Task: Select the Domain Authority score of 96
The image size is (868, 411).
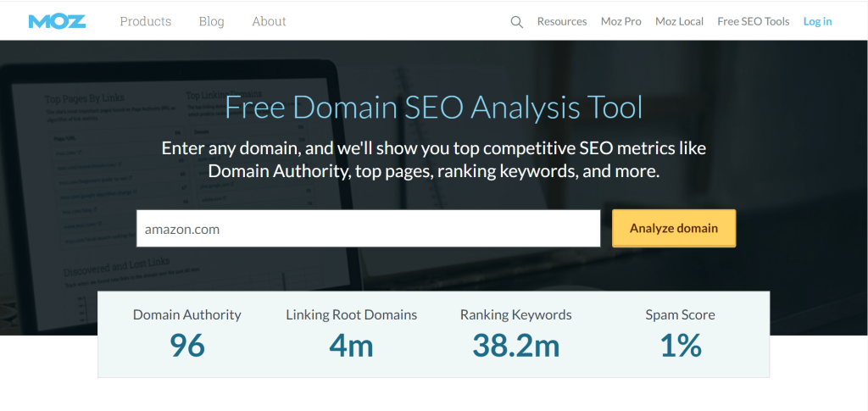Action: coord(186,346)
